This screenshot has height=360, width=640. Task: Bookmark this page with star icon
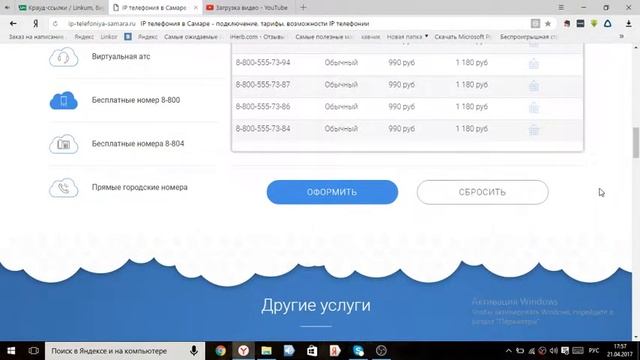click(x=548, y=24)
